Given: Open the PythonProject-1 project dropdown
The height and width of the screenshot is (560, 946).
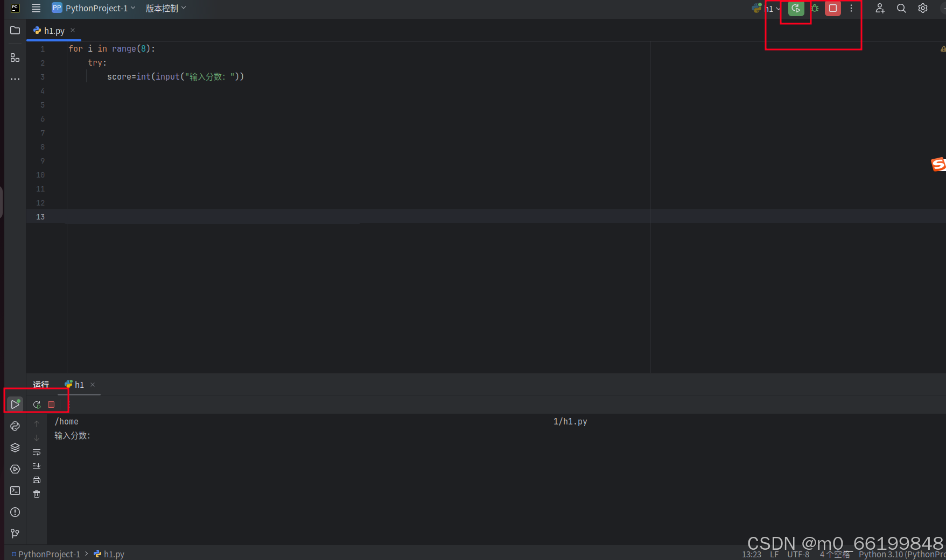Looking at the screenshot, I should pyautogui.click(x=93, y=8).
